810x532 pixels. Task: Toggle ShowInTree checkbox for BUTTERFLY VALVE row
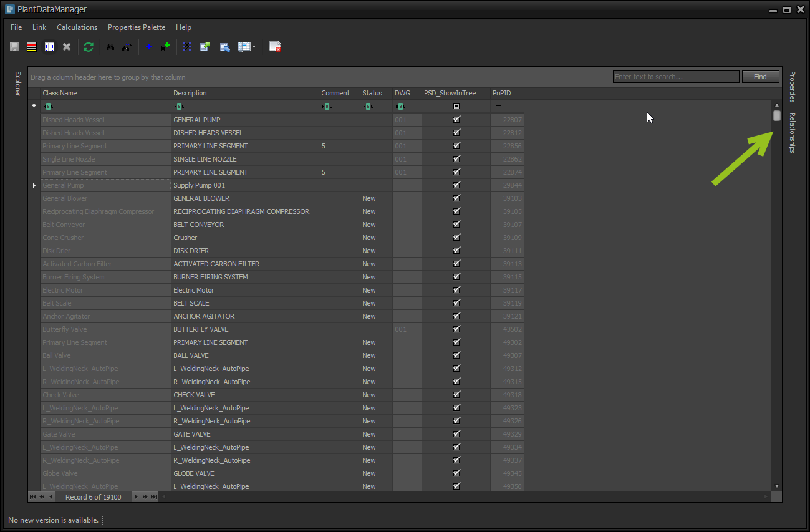tap(456, 329)
